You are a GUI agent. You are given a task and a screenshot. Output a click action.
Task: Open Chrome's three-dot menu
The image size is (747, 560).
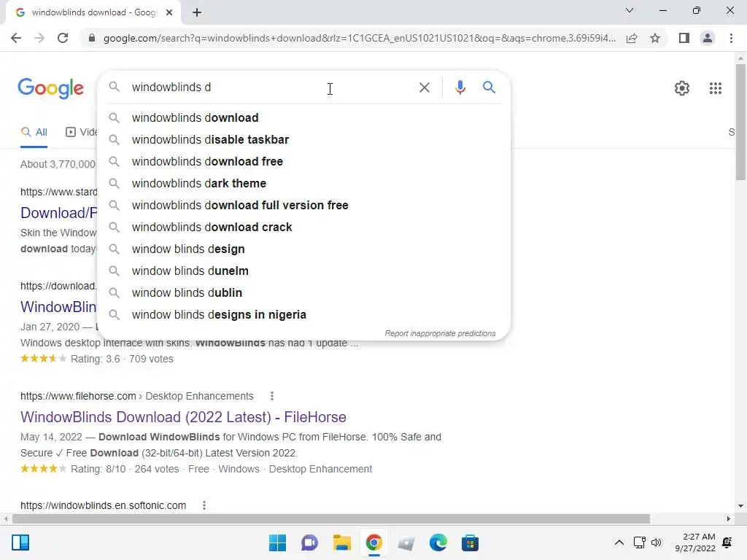pyautogui.click(x=731, y=38)
